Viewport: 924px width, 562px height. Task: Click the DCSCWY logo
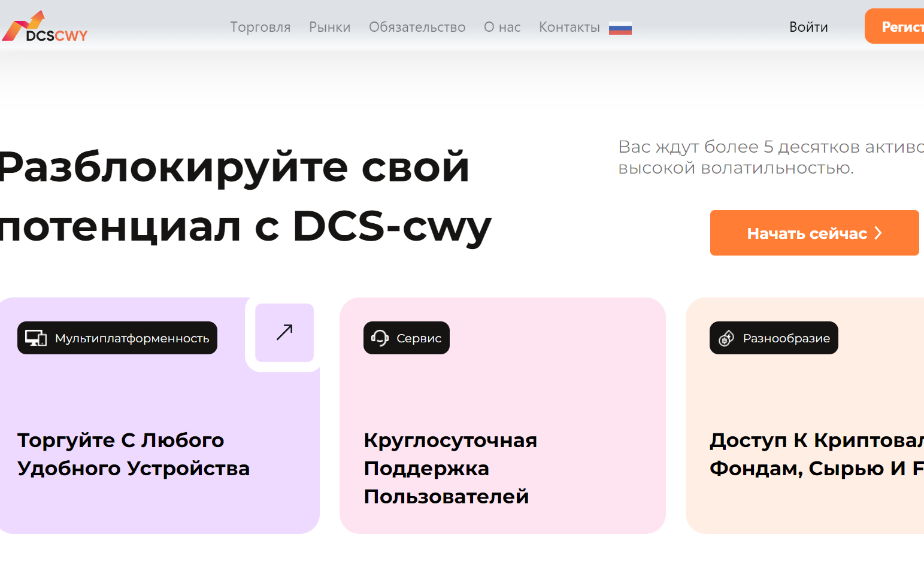pyautogui.click(x=45, y=27)
